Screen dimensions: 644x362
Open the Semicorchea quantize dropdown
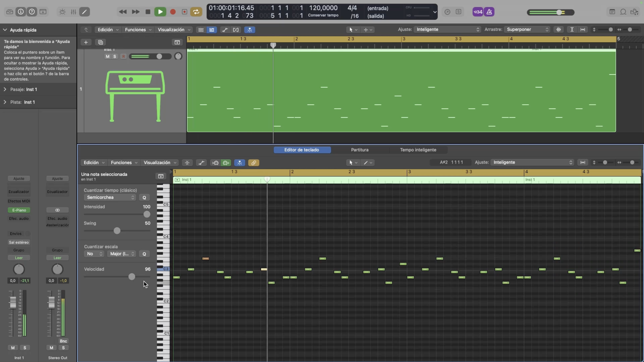[110, 197]
